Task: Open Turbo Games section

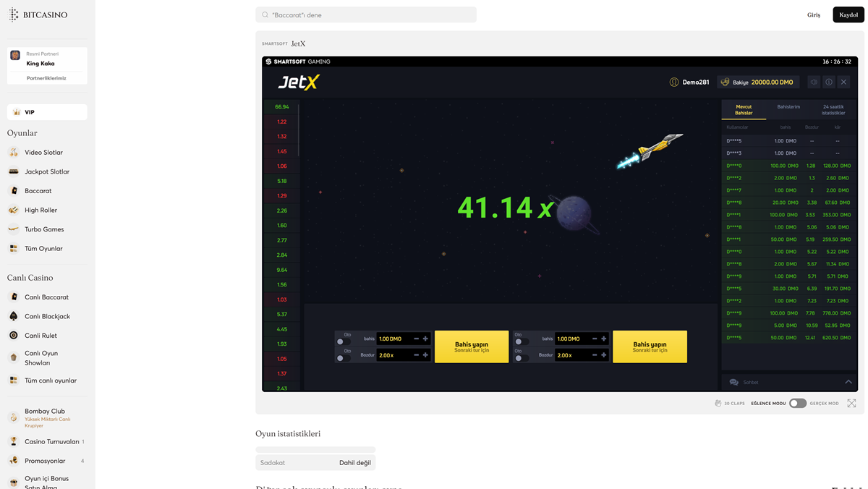Action: pyautogui.click(x=44, y=229)
